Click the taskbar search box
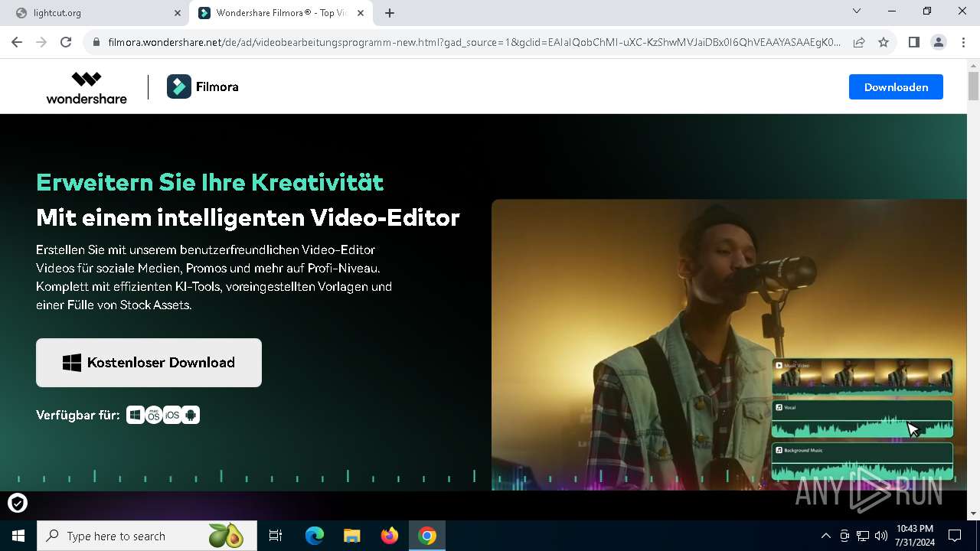980x551 pixels. (147, 536)
